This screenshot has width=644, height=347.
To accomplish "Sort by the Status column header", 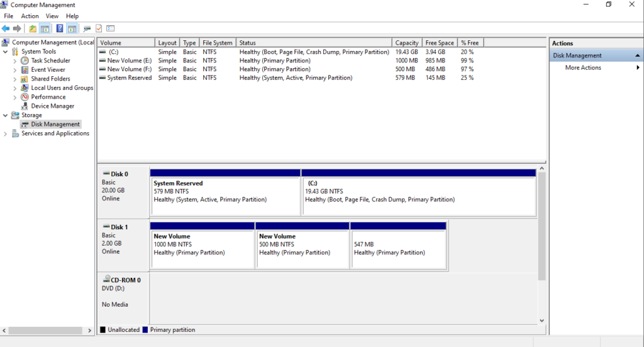I will (x=314, y=43).
